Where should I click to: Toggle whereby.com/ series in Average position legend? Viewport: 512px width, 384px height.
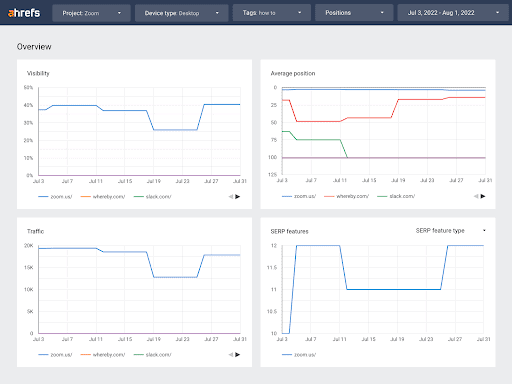(x=347, y=196)
